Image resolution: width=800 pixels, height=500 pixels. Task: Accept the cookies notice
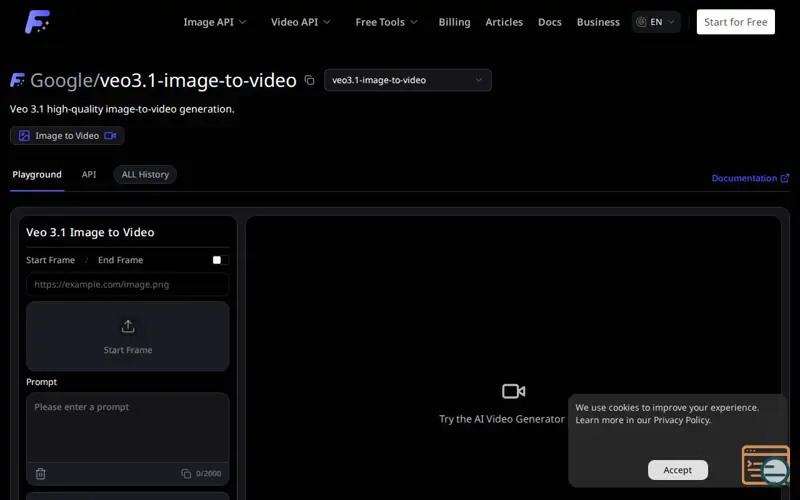[678, 470]
